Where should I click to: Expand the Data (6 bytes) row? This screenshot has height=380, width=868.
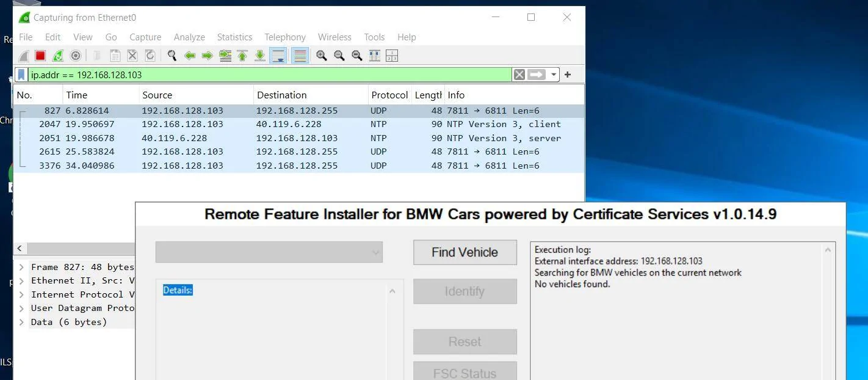[21, 322]
